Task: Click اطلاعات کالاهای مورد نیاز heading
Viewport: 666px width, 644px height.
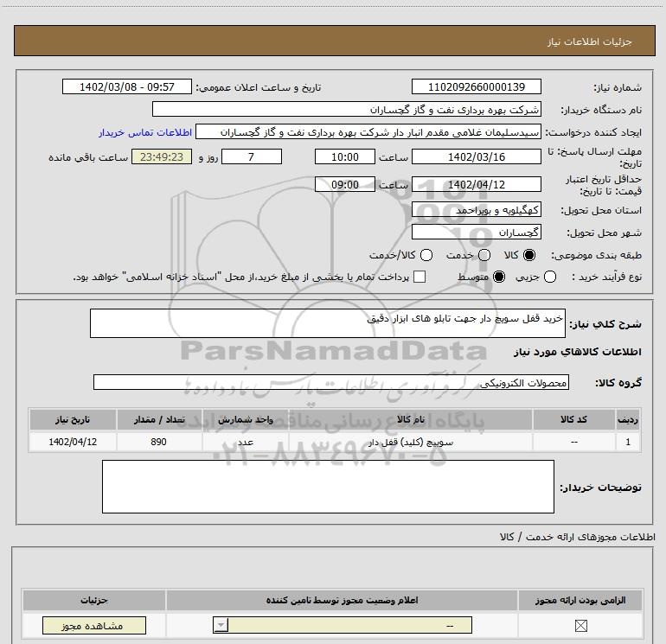Action: [x=578, y=352]
